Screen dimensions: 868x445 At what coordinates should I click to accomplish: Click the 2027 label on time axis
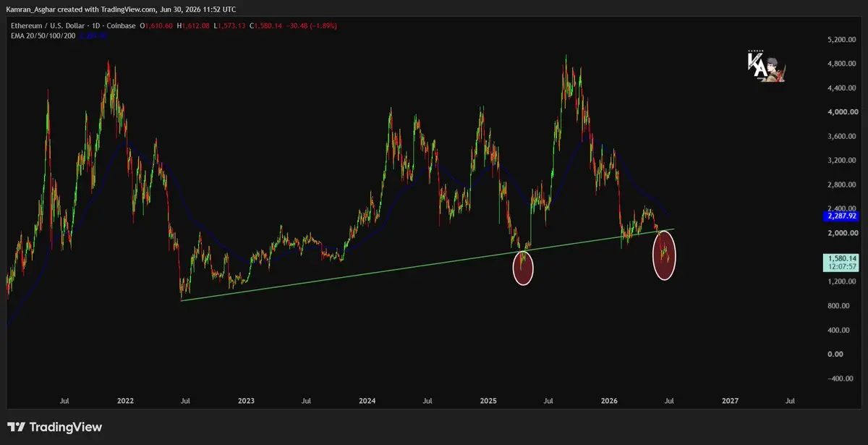[730, 400]
